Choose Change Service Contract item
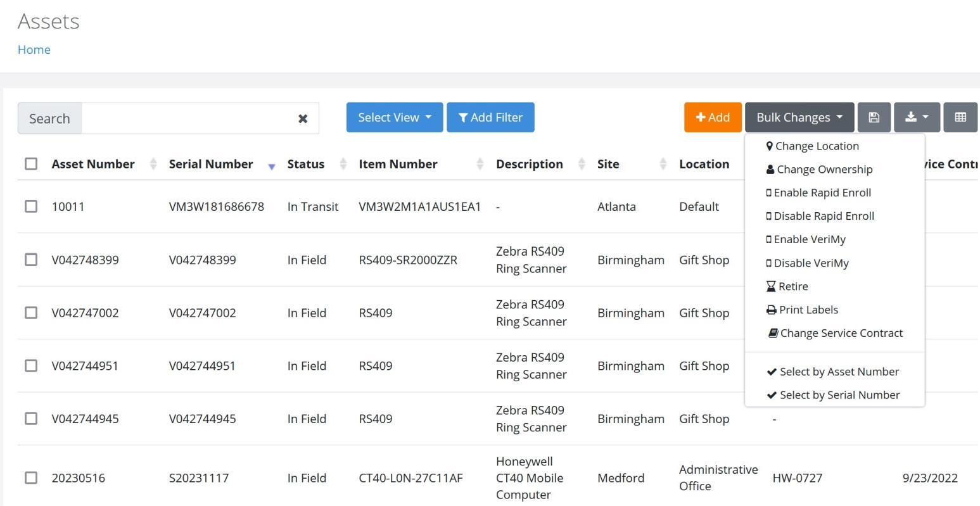 835,333
